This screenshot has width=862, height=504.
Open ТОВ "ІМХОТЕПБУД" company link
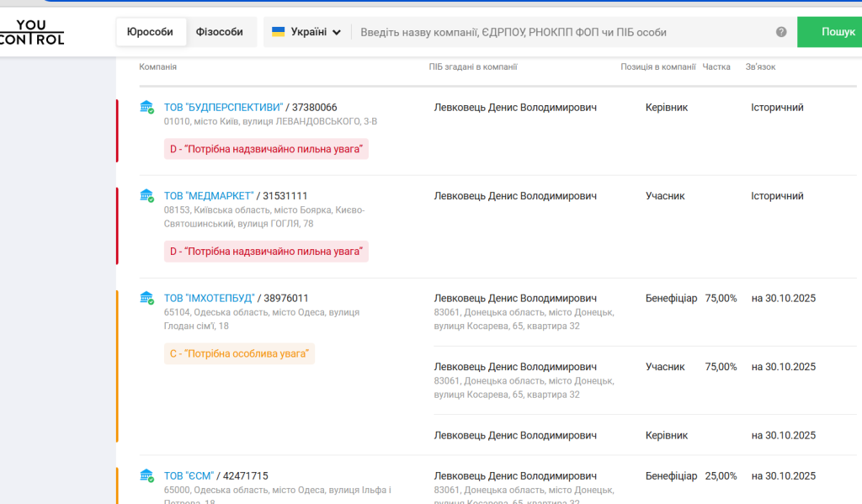209,298
